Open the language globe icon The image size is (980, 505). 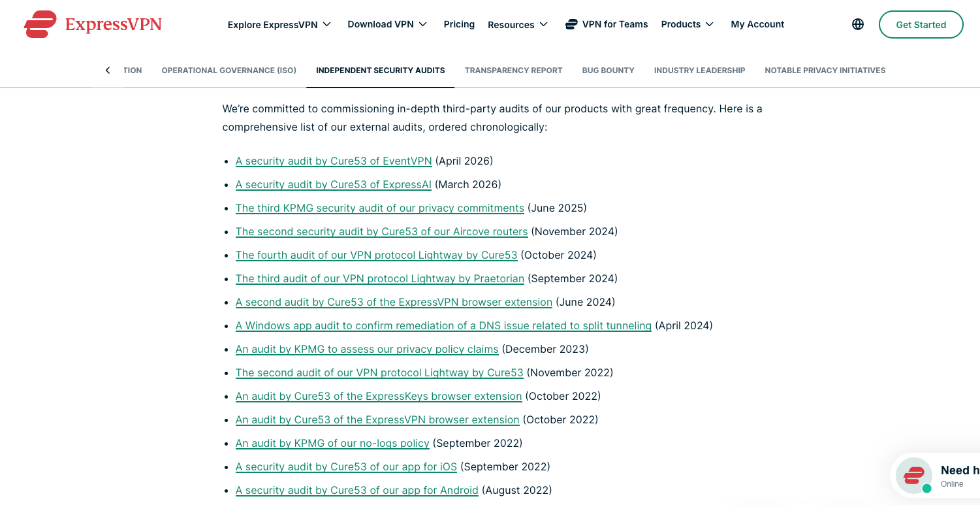pos(858,24)
